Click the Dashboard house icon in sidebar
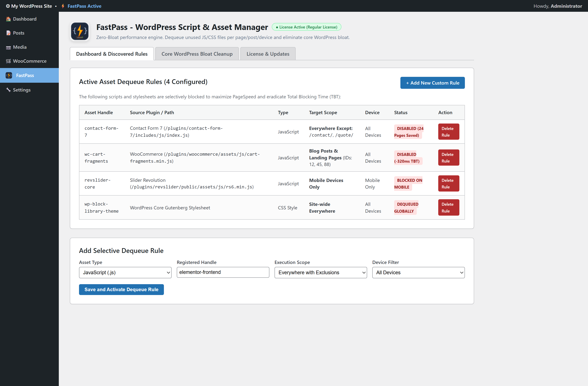The image size is (588, 386). pos(8,19)
